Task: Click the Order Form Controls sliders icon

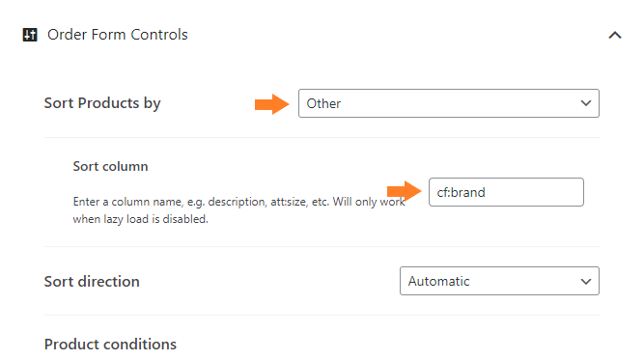Action: 30,35
